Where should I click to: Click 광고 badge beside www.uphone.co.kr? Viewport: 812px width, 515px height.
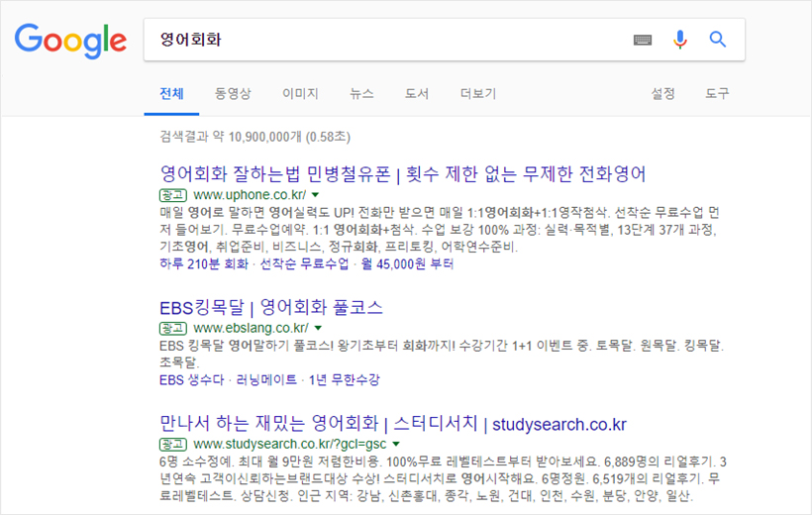pos(173,195)
